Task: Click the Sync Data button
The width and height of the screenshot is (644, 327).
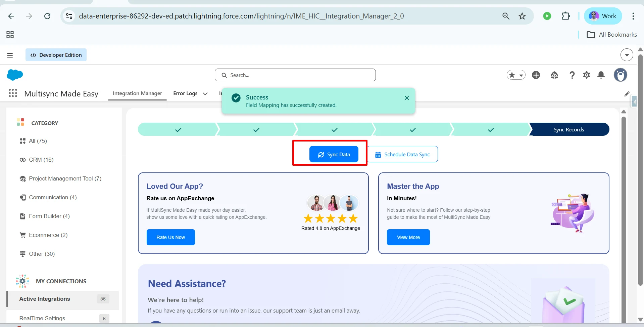Action: (x=334, y=154)
